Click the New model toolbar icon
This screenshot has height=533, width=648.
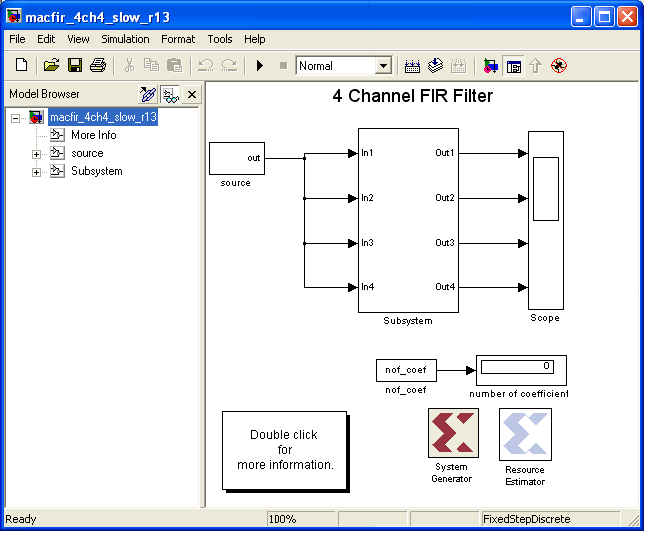pyautogui.click(x=21, y=66)
